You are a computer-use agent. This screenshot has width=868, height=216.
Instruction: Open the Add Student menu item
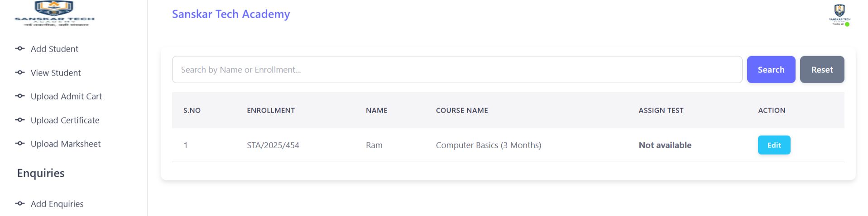point(54,49)
